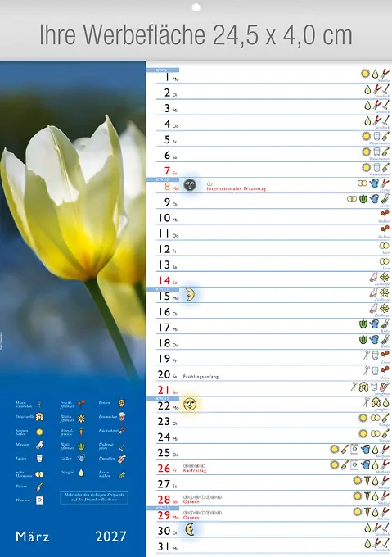
Task: Click the watering can icon on March 8
Action: click(x=374, y=183)
